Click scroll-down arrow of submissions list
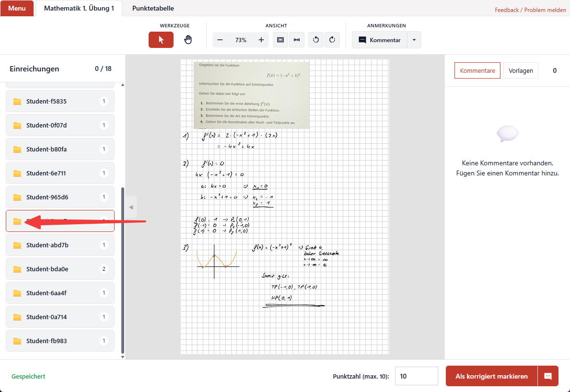Image resolution: width=570 pixels, height=392 pixels. pos(123,357)
